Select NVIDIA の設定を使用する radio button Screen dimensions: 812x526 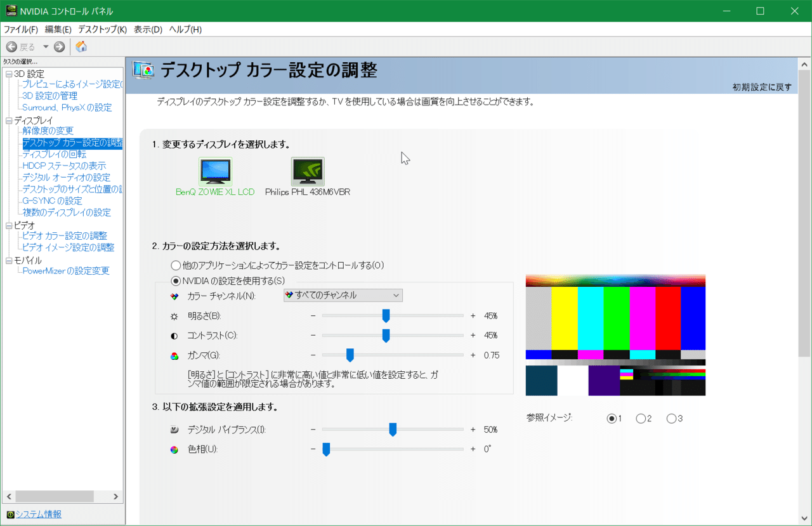(176, 280)
